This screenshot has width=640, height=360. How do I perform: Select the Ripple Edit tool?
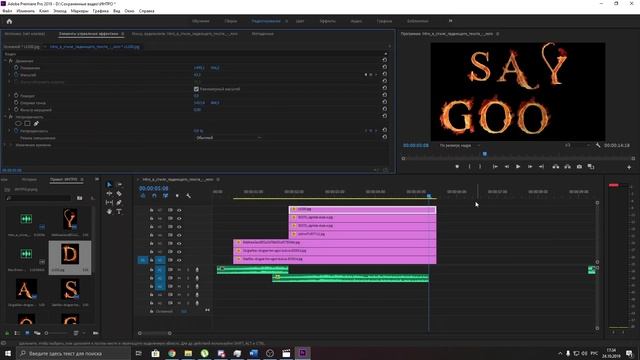tap(109, 193)
